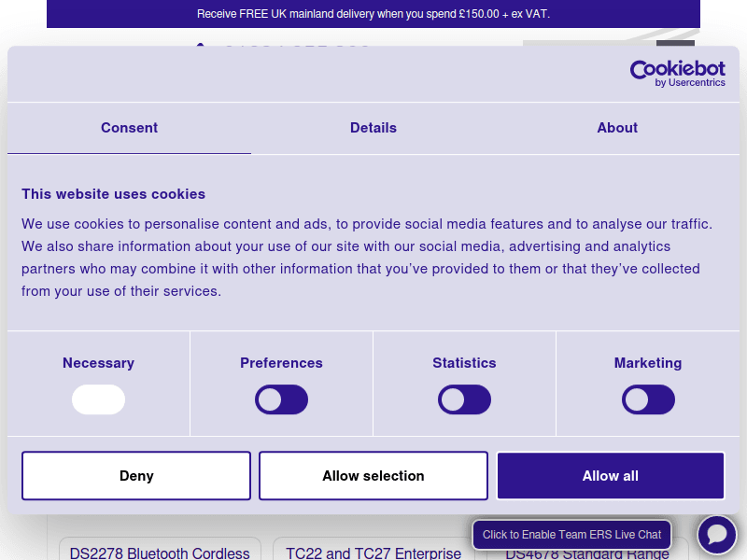
Task: Accept cookies with Allow all
Action: click(611, 476)
